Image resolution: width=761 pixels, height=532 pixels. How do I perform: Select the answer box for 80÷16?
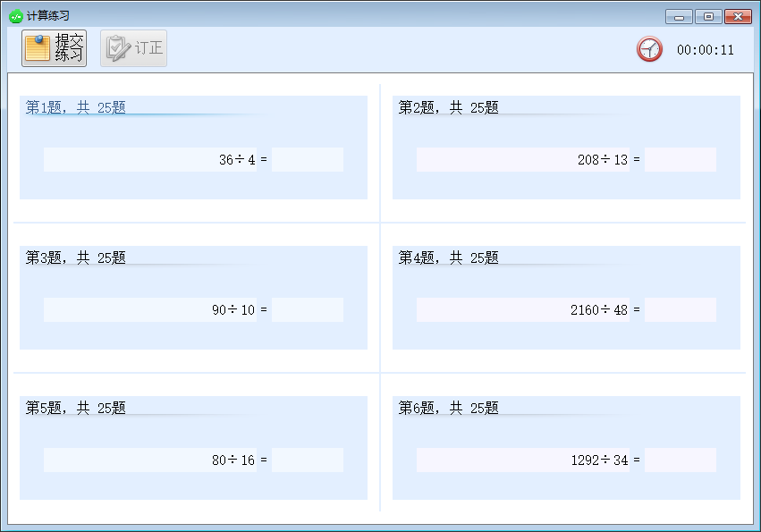pyautogui.click(x=307, y=460)
